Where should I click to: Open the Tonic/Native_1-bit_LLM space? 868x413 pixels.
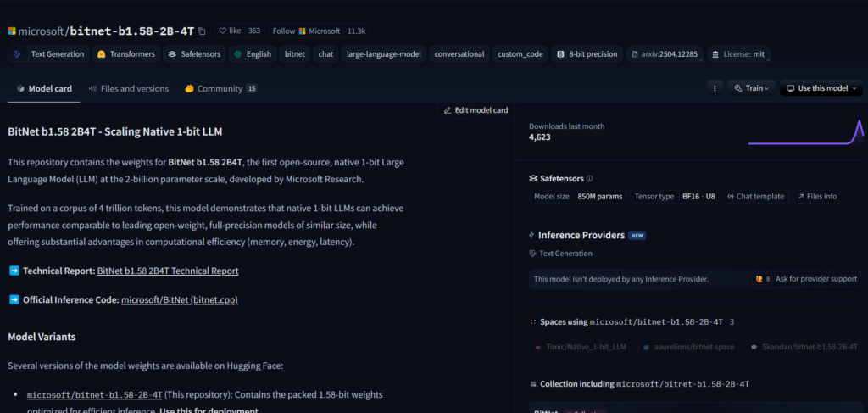pos(578,348)
